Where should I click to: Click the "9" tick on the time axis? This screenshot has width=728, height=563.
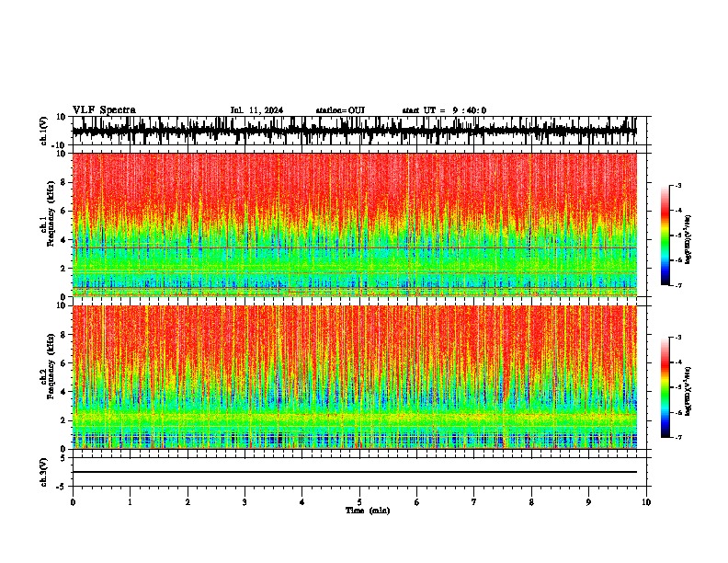click(x=588, y=502)
